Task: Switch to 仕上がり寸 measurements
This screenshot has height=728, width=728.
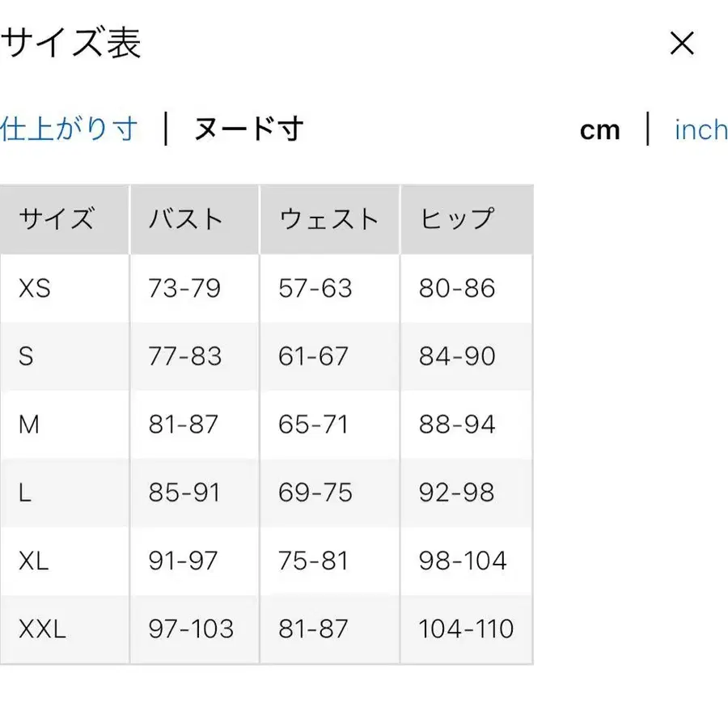Action: 69,127
